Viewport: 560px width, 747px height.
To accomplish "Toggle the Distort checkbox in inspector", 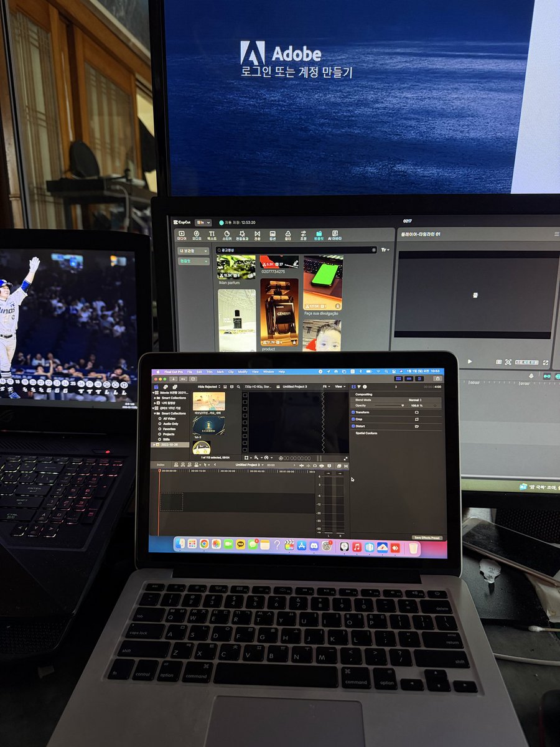I will point(353,426).
